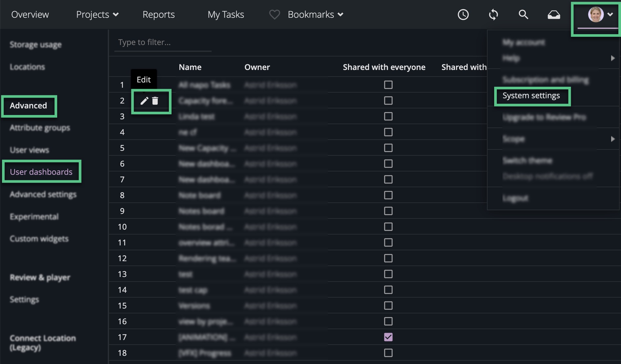Click Logout in the account menu

coord(516,198)
